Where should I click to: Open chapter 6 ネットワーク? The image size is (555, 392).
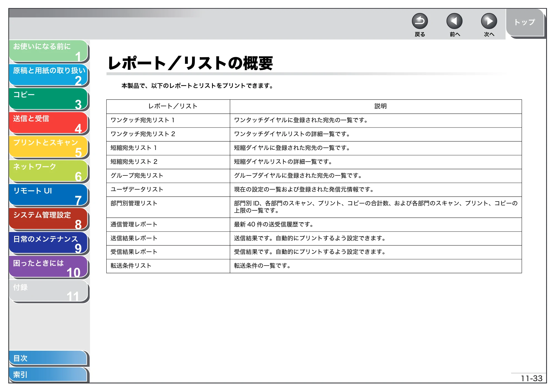click(x=49, y=171)
